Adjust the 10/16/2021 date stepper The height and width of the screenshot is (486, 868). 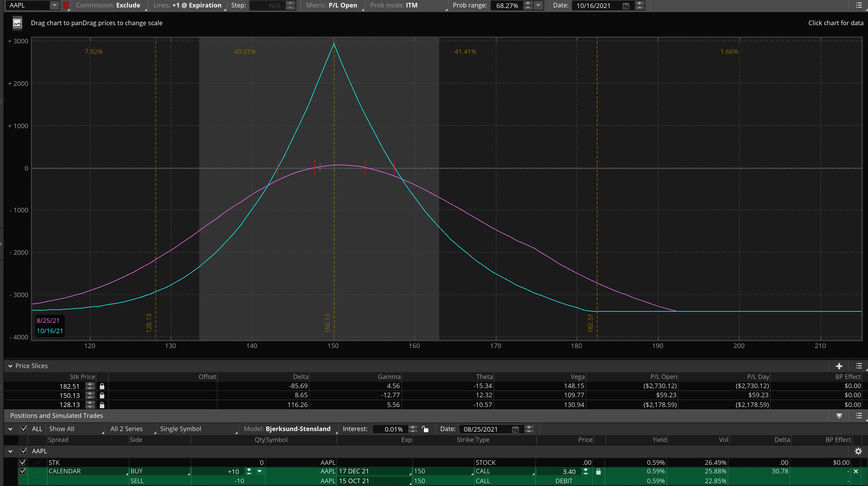coord(639,5)
